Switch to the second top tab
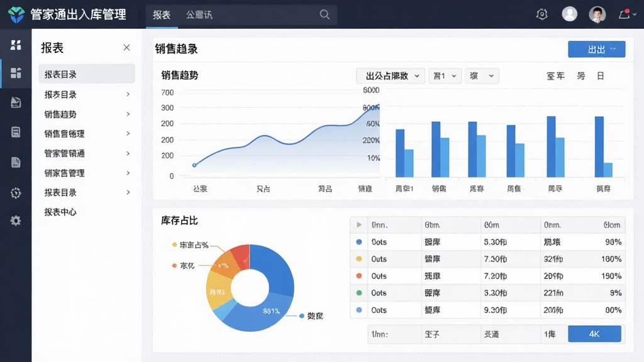This screenshot has height=362, width=644. coord(199,15)
